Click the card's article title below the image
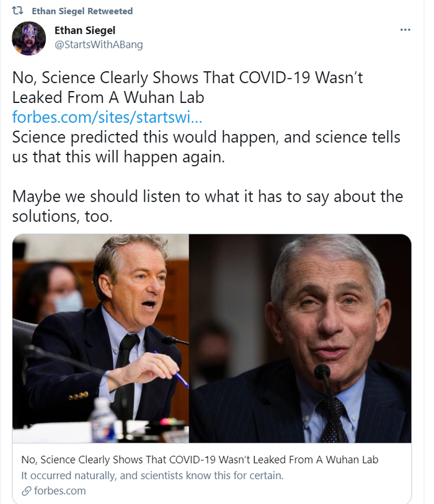 (199, 460)
